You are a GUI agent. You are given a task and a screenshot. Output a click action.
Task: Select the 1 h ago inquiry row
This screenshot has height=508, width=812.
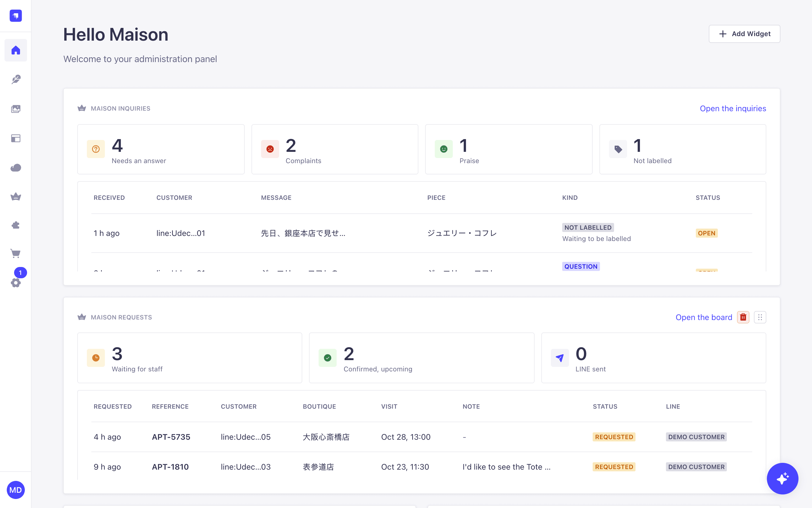(422, 233)
